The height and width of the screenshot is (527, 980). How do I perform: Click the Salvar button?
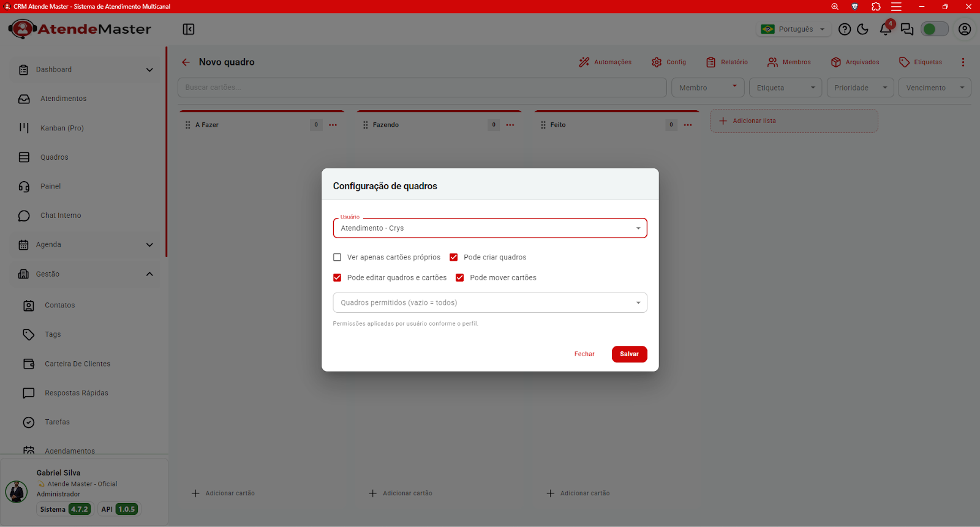[630, 354]
